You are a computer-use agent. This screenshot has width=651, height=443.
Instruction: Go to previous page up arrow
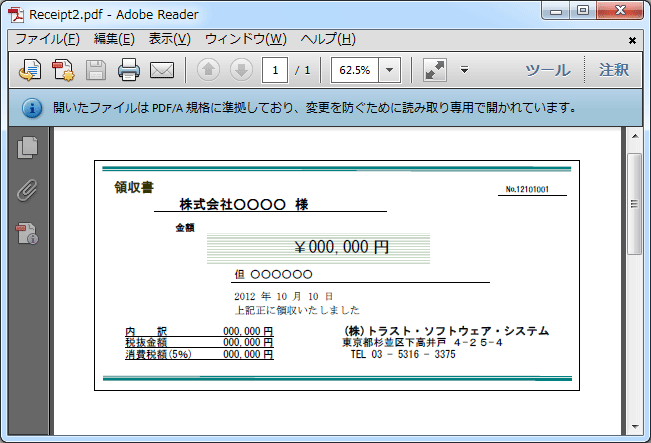208,70
